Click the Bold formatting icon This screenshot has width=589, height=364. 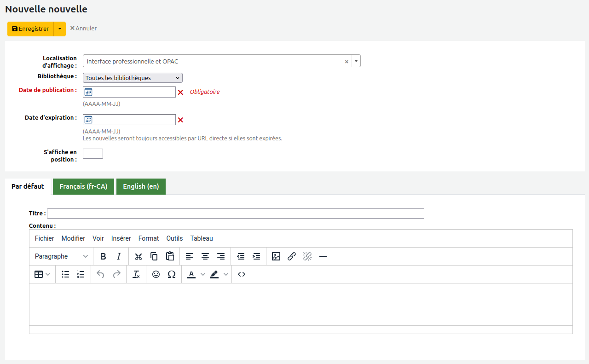[x=104, y=256]
